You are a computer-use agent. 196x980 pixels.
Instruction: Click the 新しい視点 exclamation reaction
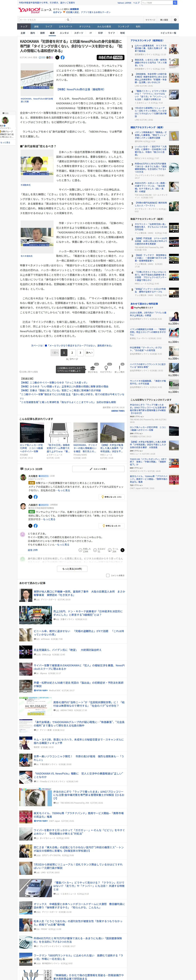click(x=120, y=368)
